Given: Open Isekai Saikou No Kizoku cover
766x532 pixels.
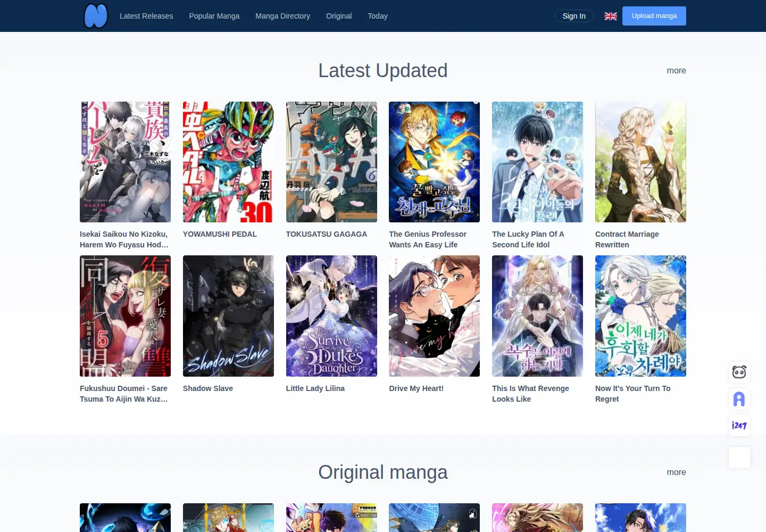Looking at the screenshot, I should tap(125, 162).
